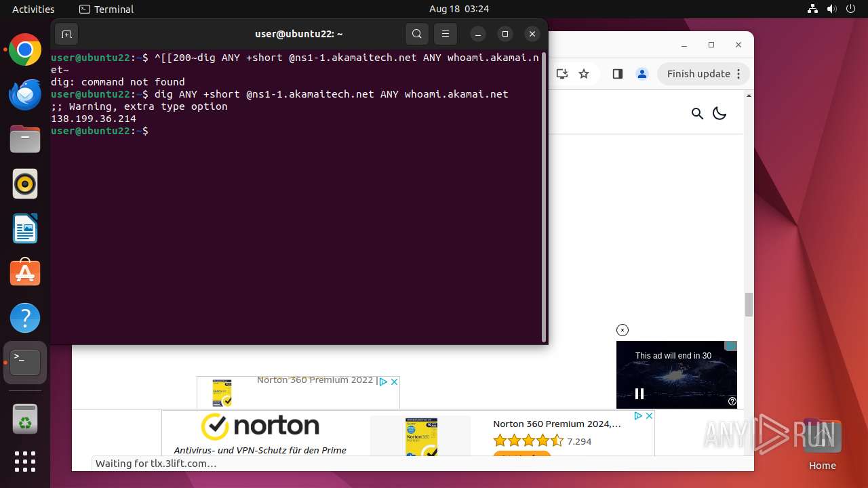This screenshot has width=868, height=488.
Task: Toggle dark mode moon icon
Action: [x=719, y=113]
